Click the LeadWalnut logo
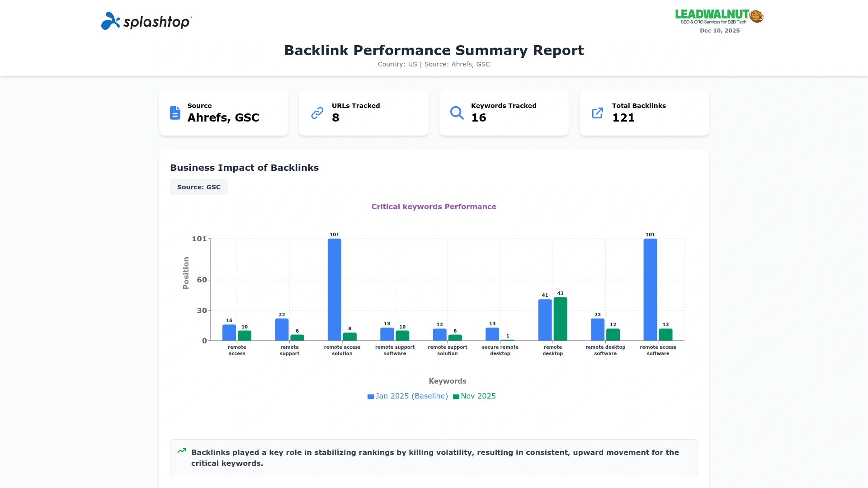 pyautogui.click(x=719, y=17)
